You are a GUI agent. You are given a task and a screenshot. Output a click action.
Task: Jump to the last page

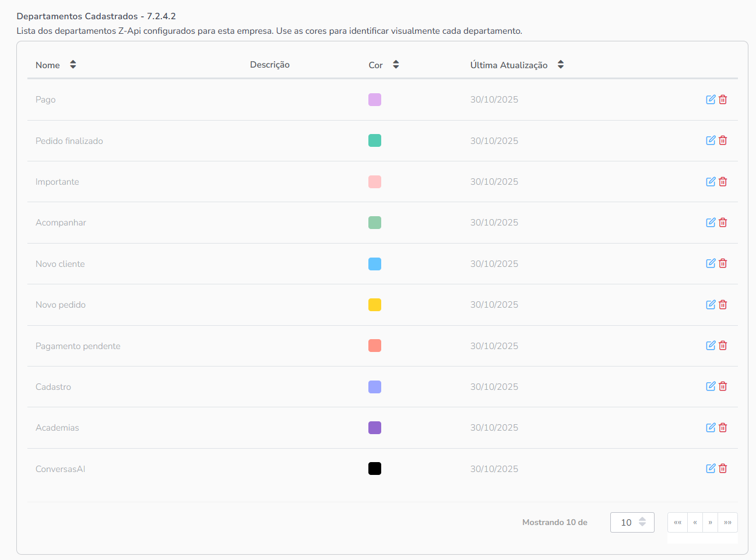click(727, 522)
